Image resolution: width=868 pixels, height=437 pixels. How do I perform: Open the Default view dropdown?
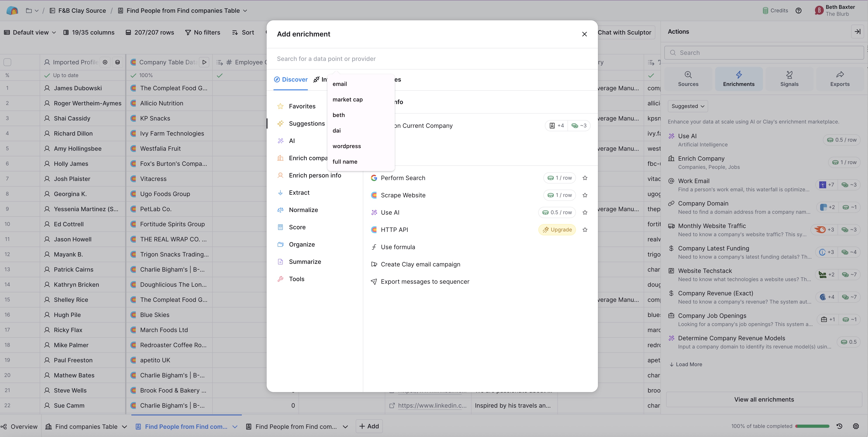click(30, 32)
